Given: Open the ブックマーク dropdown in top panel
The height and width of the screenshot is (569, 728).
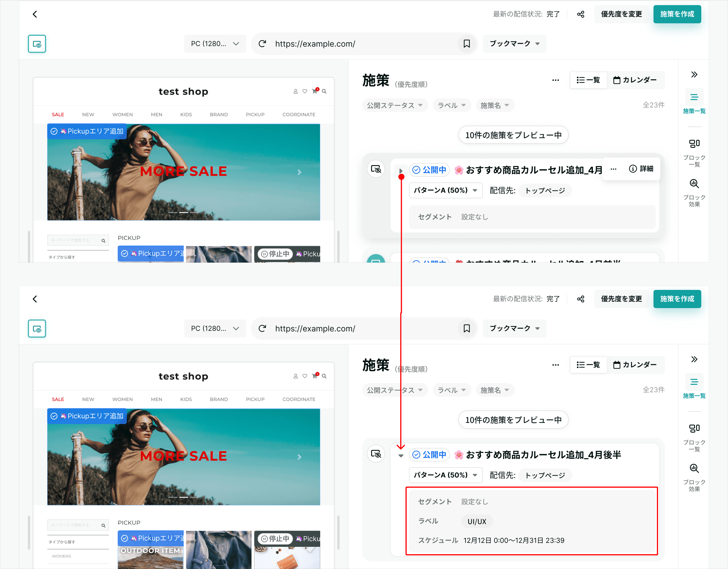Looking at the screenshot, I should coord(515,44).
